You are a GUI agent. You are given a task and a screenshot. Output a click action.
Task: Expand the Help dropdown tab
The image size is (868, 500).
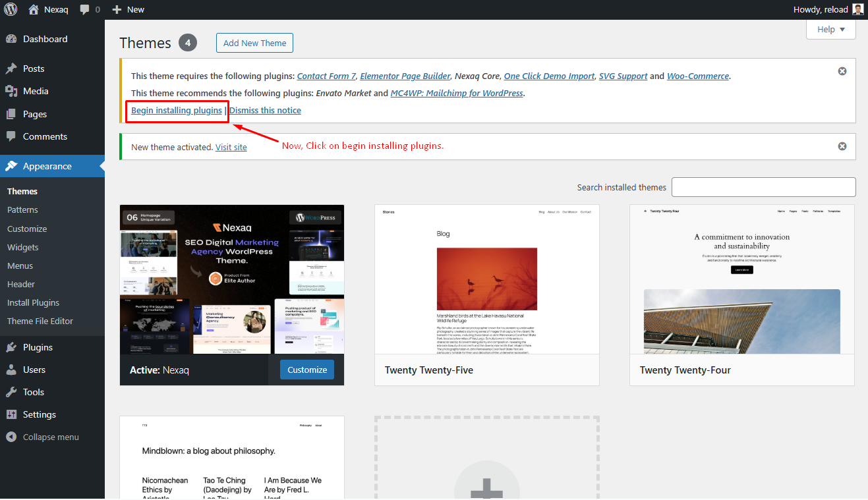click(x=831, y=29)
